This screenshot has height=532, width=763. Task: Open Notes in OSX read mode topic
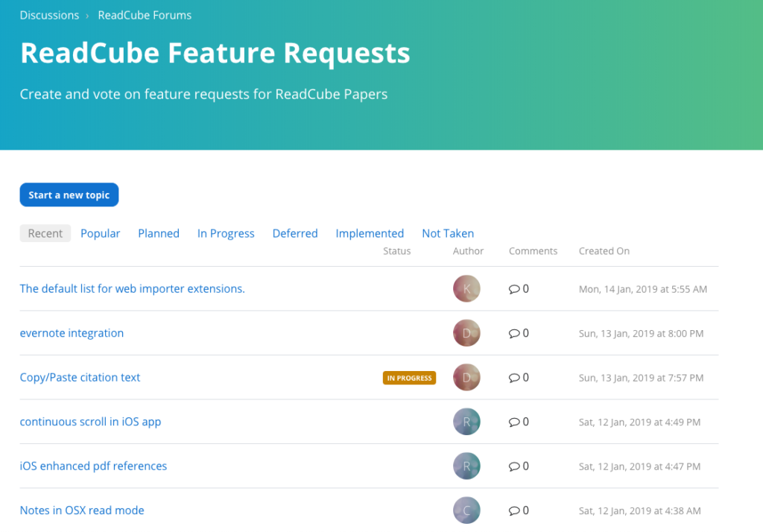82,510
